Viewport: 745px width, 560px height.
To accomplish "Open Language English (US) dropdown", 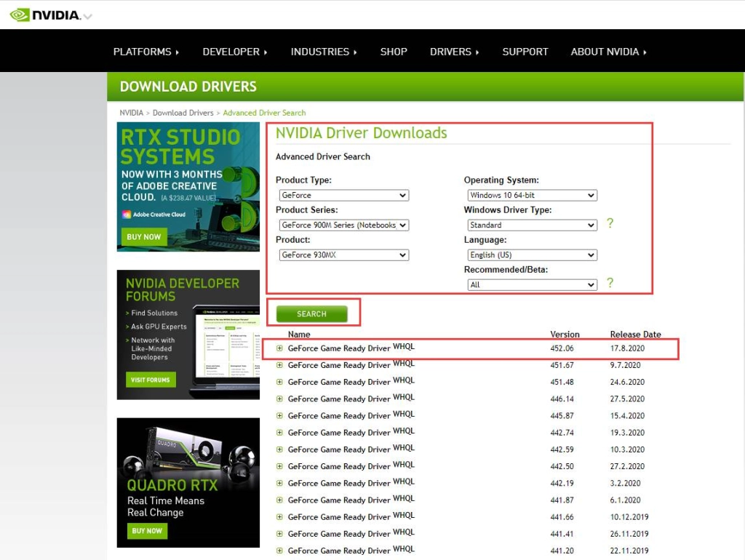I will pos(532,255).
